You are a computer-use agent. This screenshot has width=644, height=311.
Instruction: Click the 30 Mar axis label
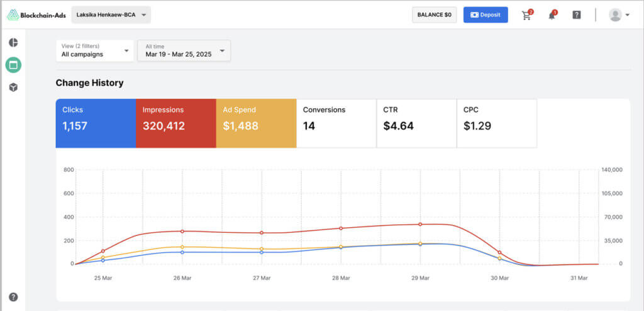(x=499, y=278)
